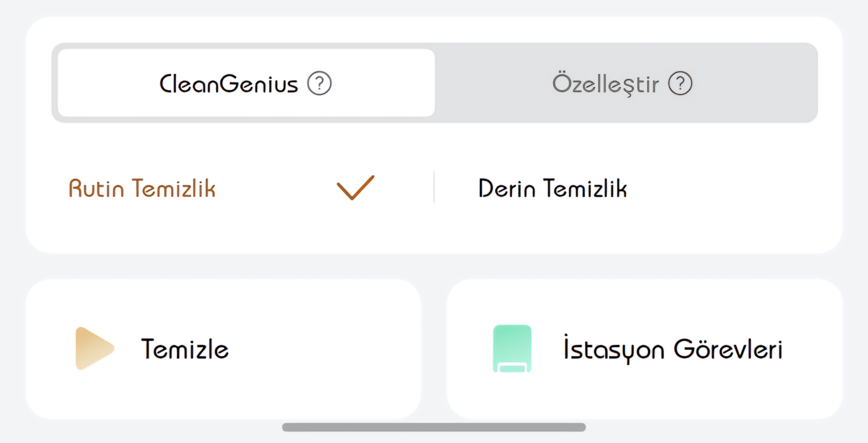Tap empty space in İstasyon Görevleri card

640,394
